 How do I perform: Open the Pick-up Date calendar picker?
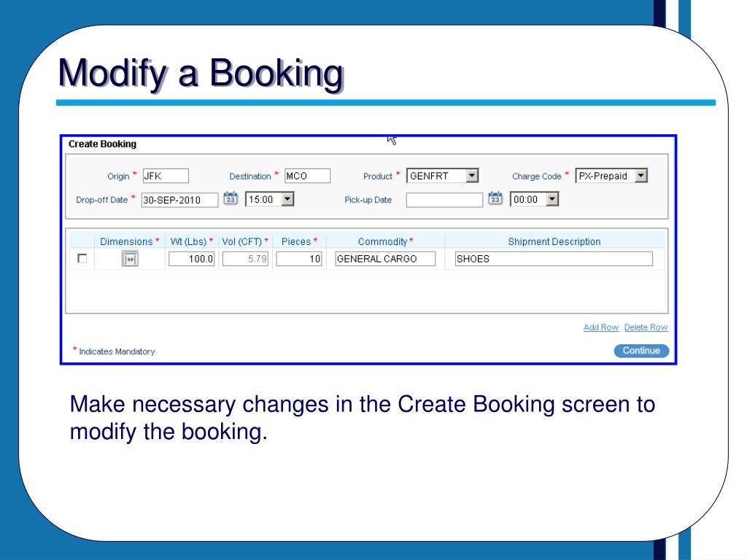495,198
